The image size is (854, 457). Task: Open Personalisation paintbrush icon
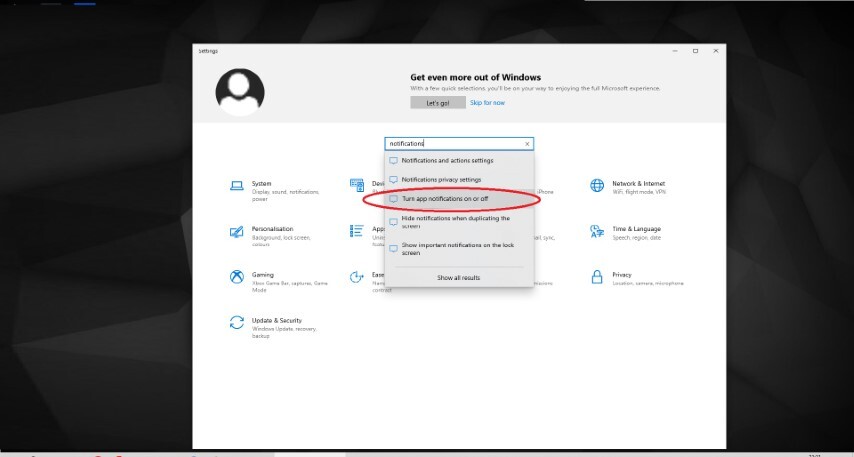236,231
